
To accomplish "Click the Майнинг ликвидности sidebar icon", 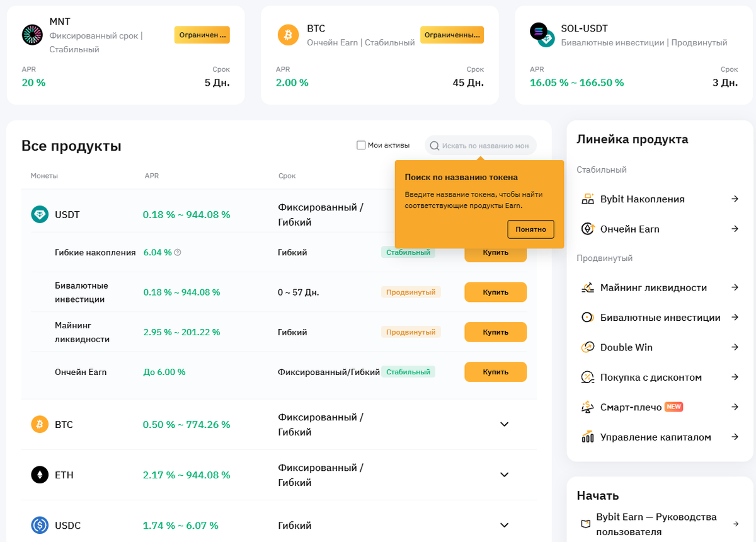I will pyautogui.click(x=587, y=287).
